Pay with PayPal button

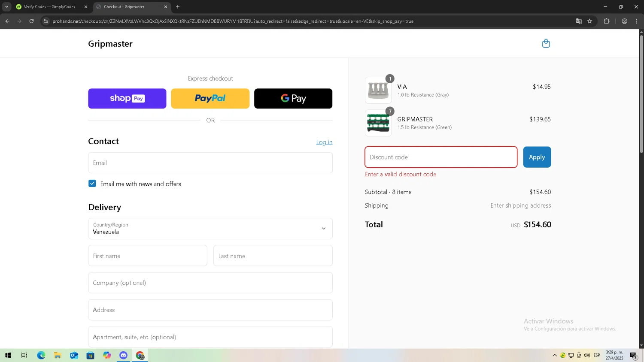click(x=210, y=98)
